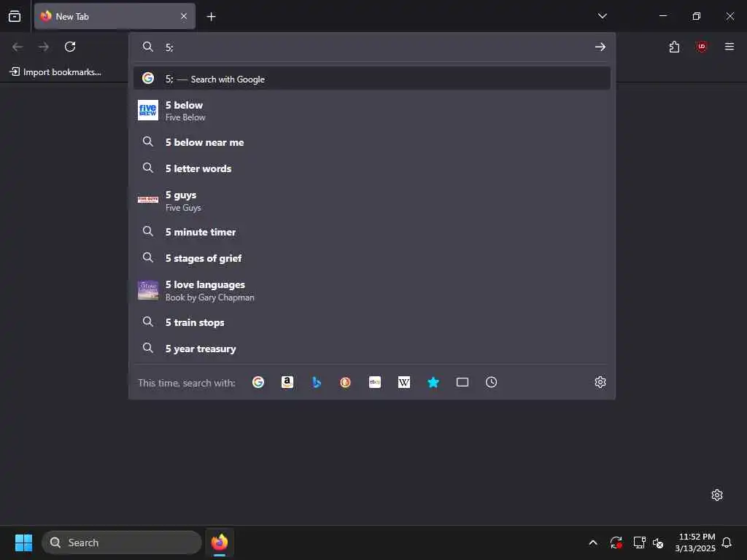Open search settings gear in dropdown
The width and height of the screenshot is (747, 560).
click(600, 382)
